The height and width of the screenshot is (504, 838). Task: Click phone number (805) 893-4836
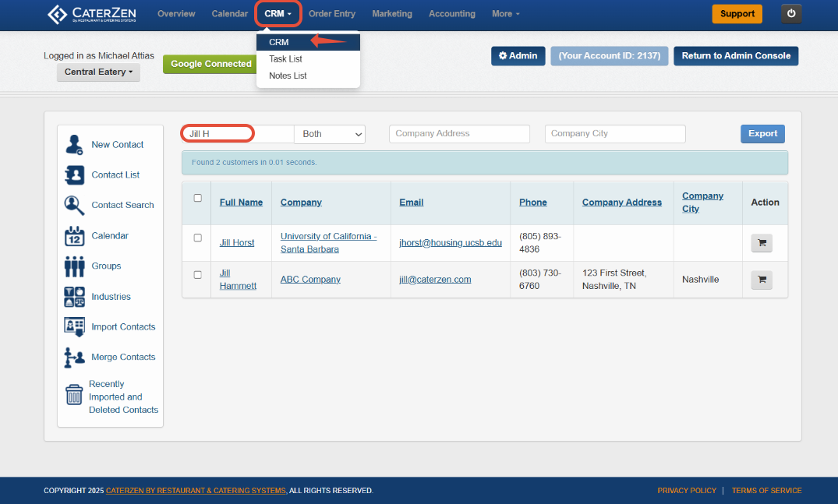click(x=539, y=243)
